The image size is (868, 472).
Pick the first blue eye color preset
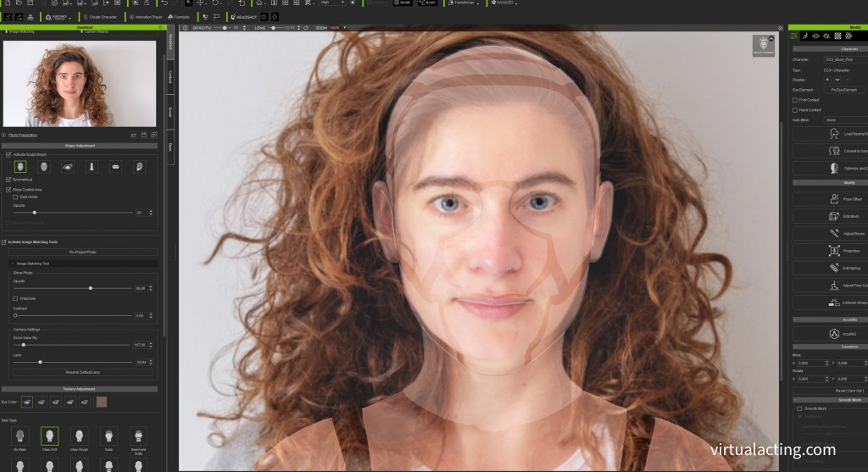[x=26, y=403]
